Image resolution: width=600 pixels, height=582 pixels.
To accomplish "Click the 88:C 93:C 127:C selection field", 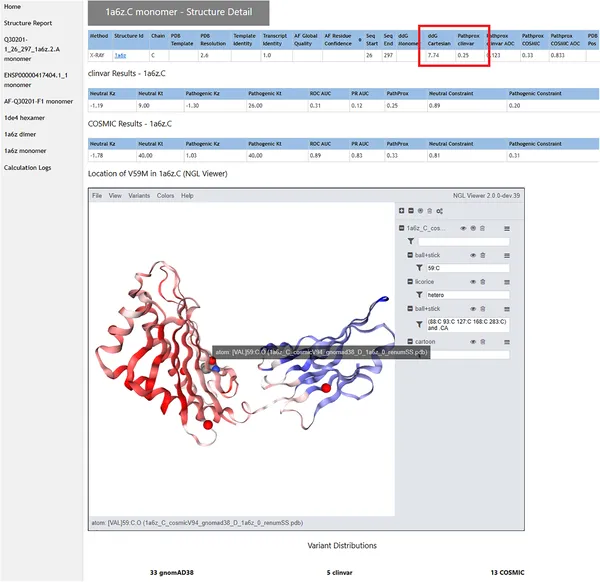I will coord(468,324).
